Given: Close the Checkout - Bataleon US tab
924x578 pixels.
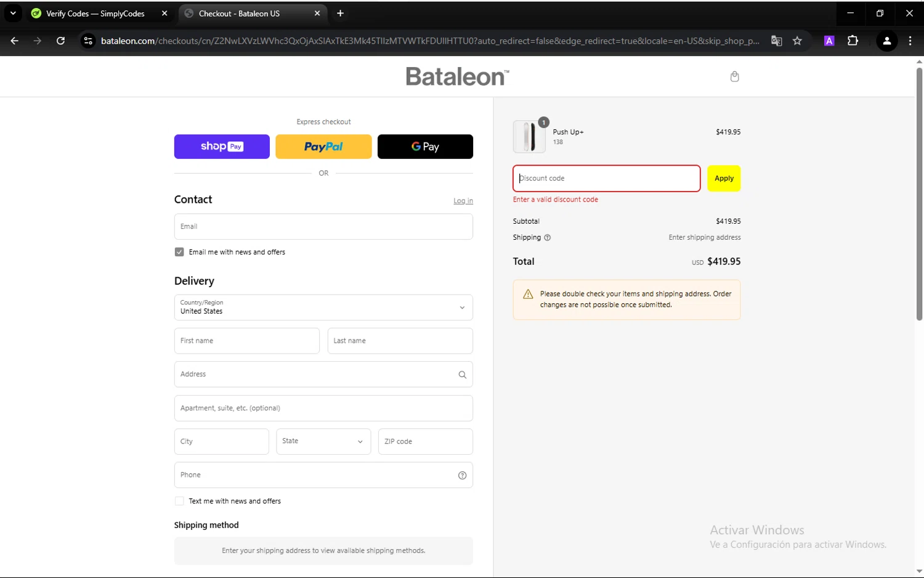Looking at the screenshot, I should tap(317, 14).
